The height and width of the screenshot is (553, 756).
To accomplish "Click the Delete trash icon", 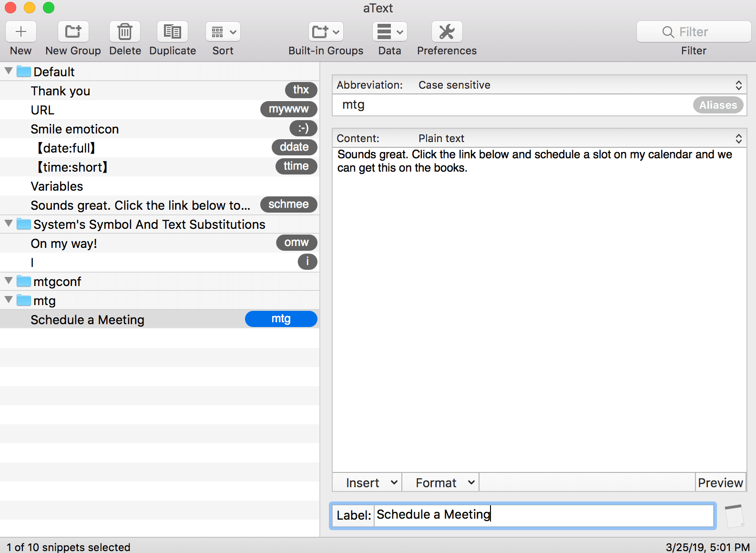I will (125, 32).
